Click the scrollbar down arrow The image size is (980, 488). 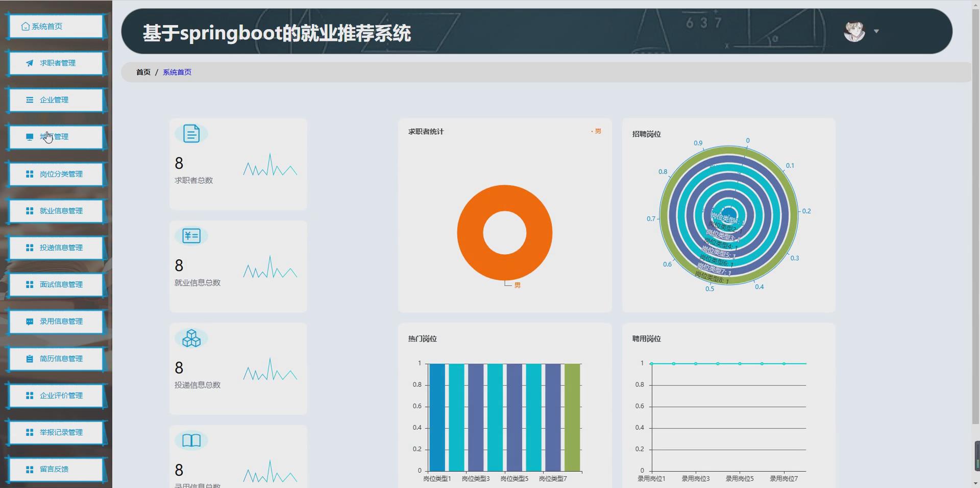[976, 483]
